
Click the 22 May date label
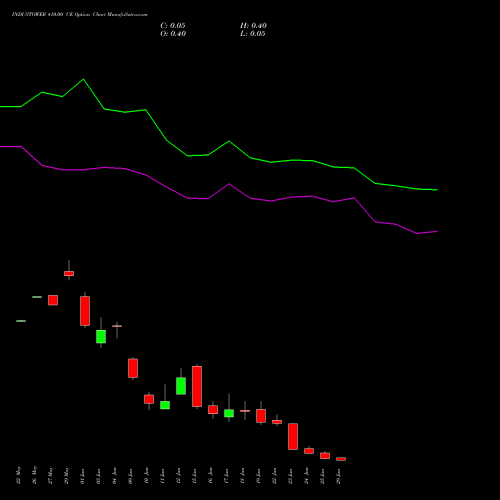(x=19, y=475)
